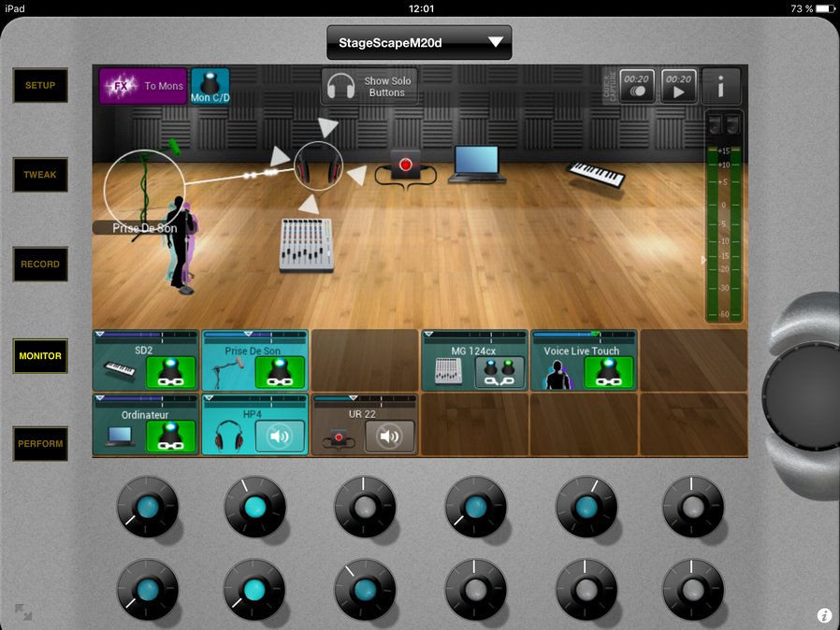Switch to the TWEAK mode tab
Viewport: 840px width, 630px height.
[40, 175]
